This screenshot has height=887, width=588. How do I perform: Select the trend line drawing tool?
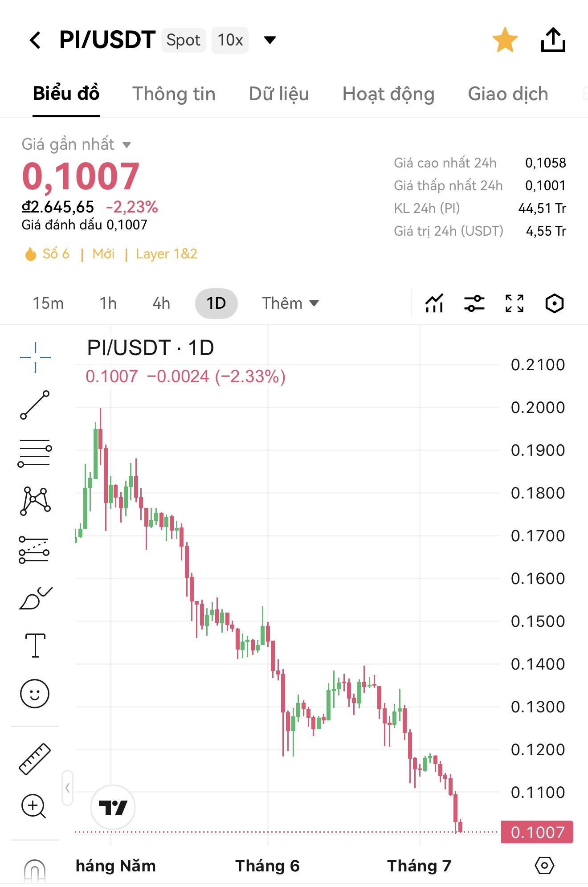tap(35, 405)
